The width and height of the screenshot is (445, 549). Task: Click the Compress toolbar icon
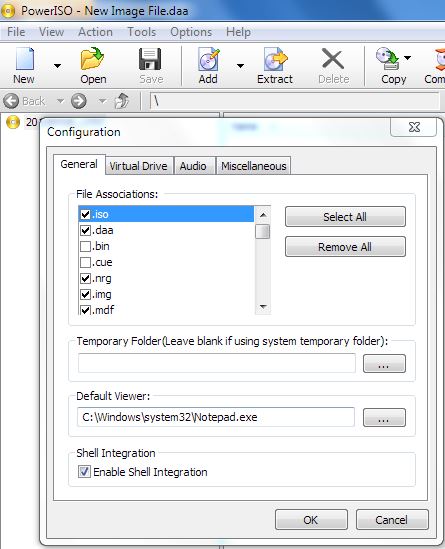[440, 59]
